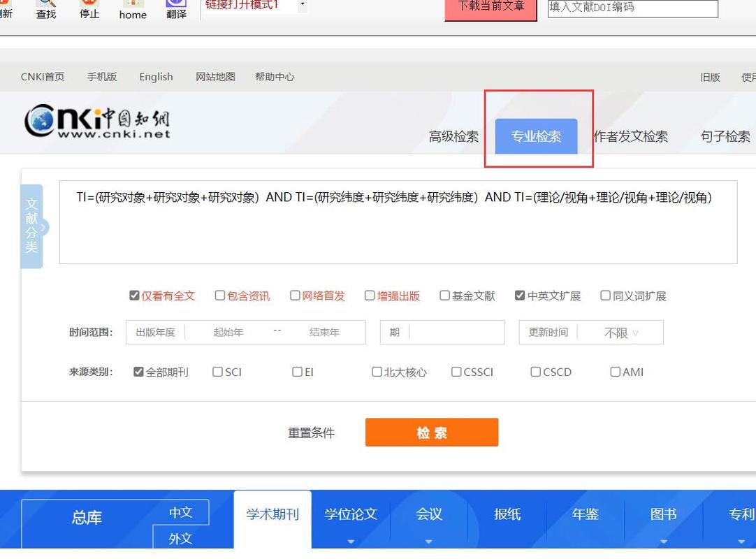Check the 北大核心 source checkbox
The image size is (756, 559).
(x=377, y=371)
